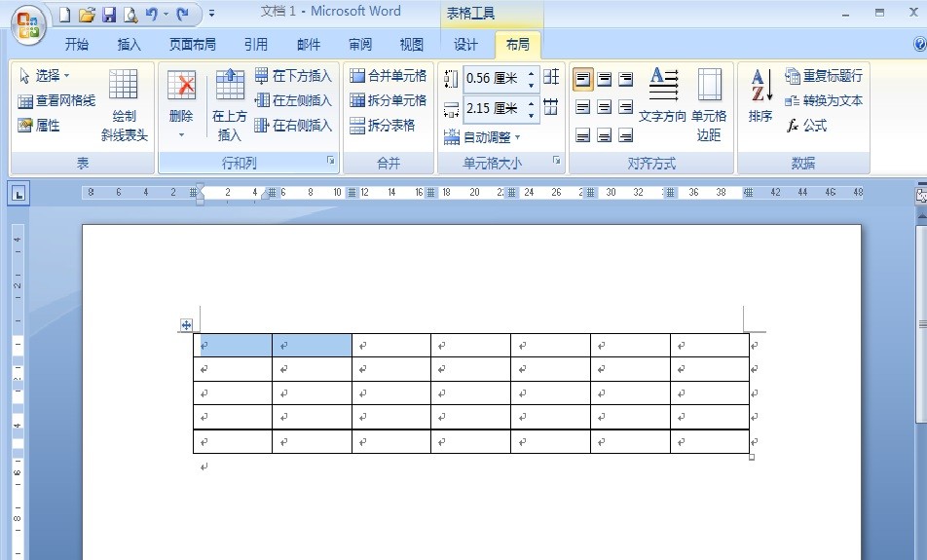Click the Open folder icon in quick access
The width and height of the screenshot is (927, 560).
point(87,15)
